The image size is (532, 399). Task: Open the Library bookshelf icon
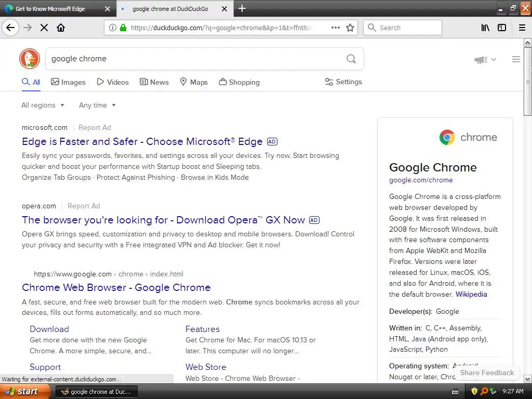[485, 28]
